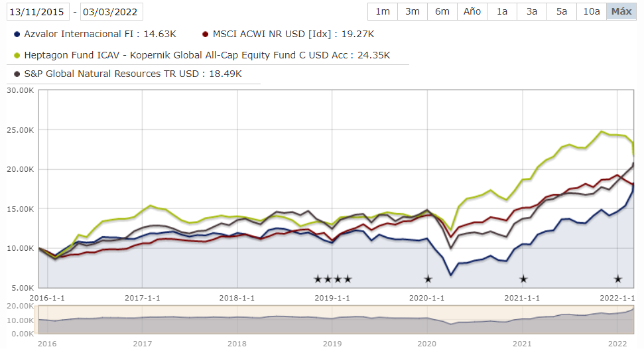Click 2019 in the bottom range navigator
The height and width of the screenshot is (351, 644).
pyautogui.click(x=332, y=344)
